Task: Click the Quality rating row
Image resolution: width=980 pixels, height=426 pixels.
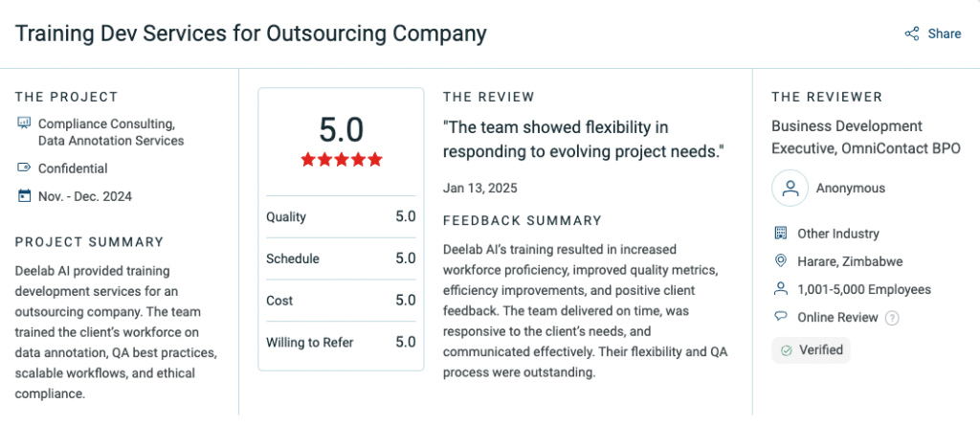Action: click(341, 216)
